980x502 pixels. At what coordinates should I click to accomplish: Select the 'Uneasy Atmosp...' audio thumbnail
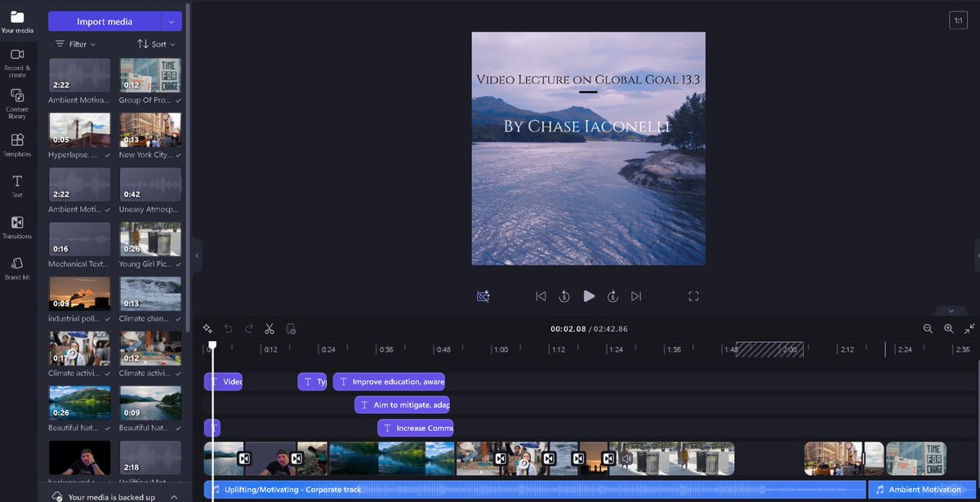click(x=150, y=184)
